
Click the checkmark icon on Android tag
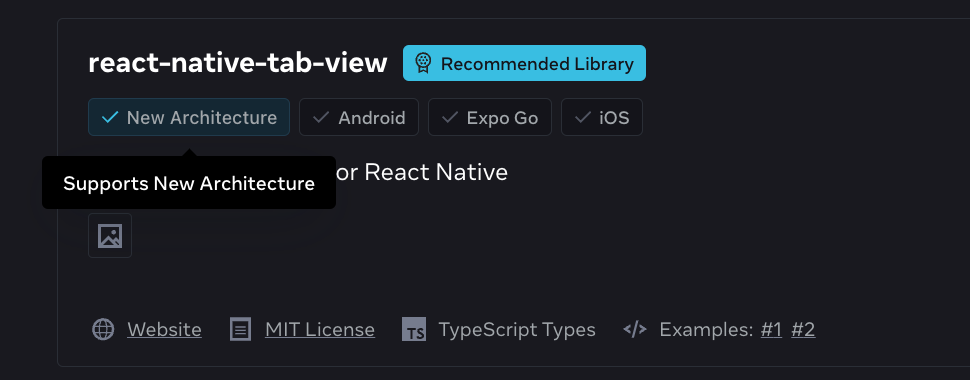point(320,117)
